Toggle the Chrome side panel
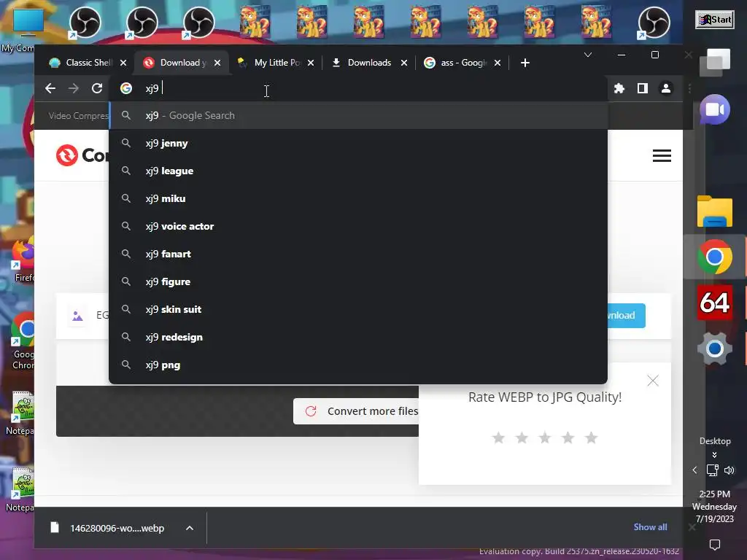 point(642,88)
